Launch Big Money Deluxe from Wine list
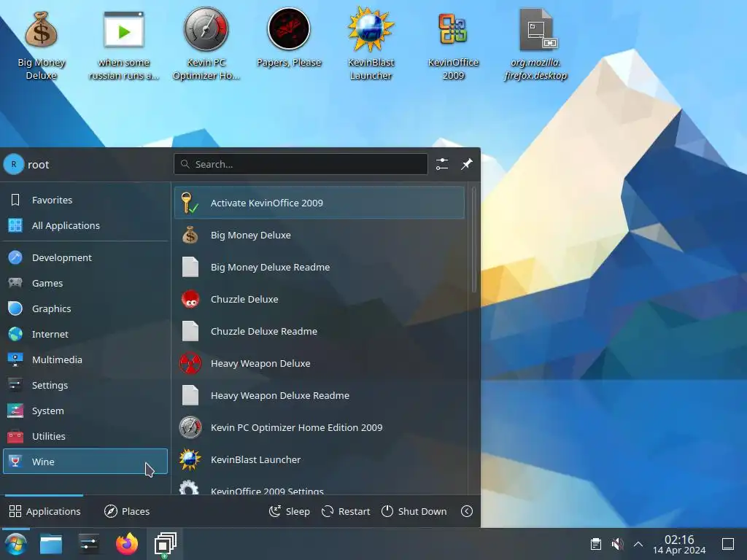Image resolution: width=747 pixels, height=560 pixels. point(320,236)
